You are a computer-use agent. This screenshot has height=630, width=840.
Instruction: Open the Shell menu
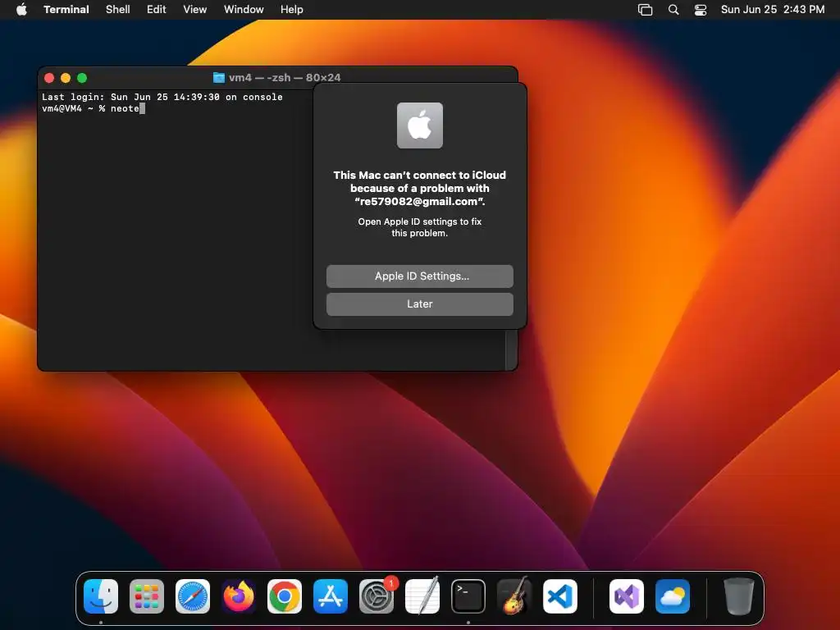tap(118, 10)
